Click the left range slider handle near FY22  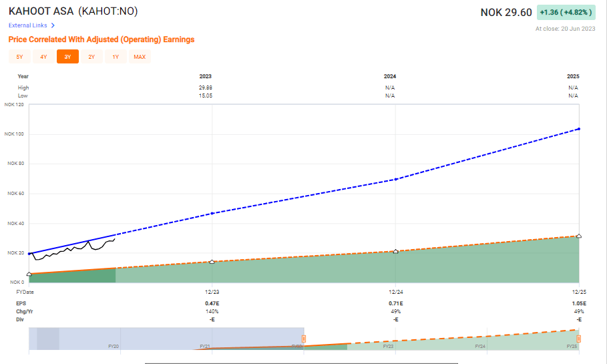(303, 339)
